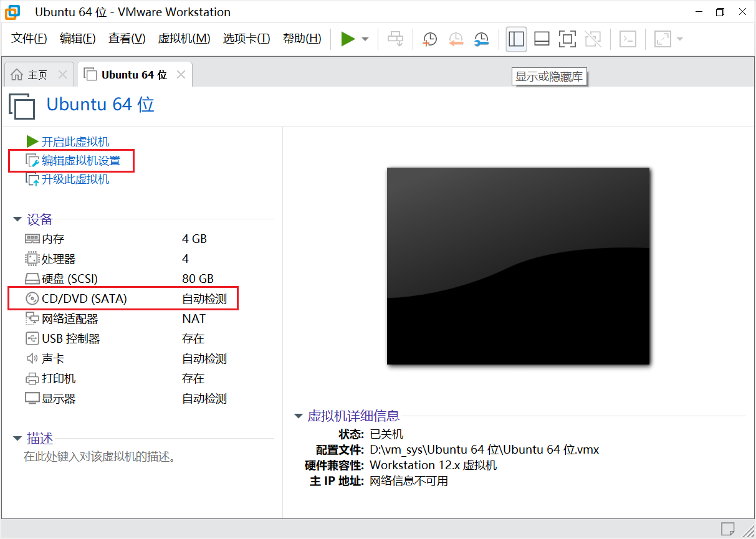Click the 硬盘 (SCSI) disk icon

[32, 279]
